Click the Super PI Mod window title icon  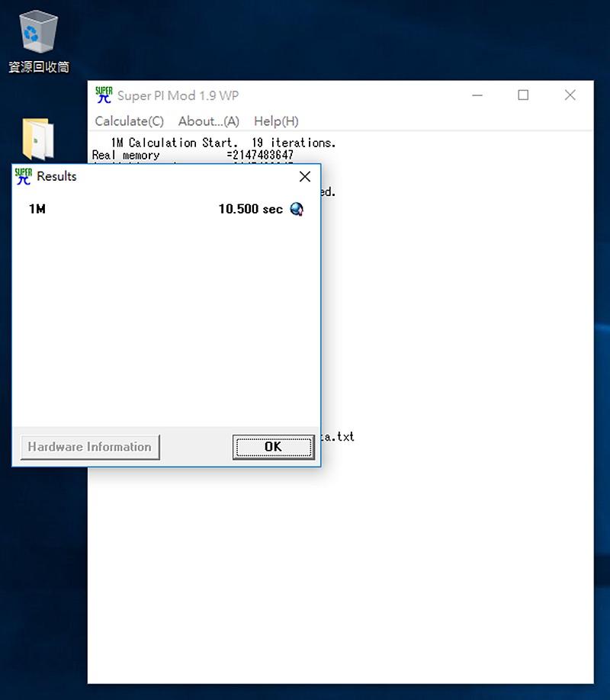click(104, 95)
